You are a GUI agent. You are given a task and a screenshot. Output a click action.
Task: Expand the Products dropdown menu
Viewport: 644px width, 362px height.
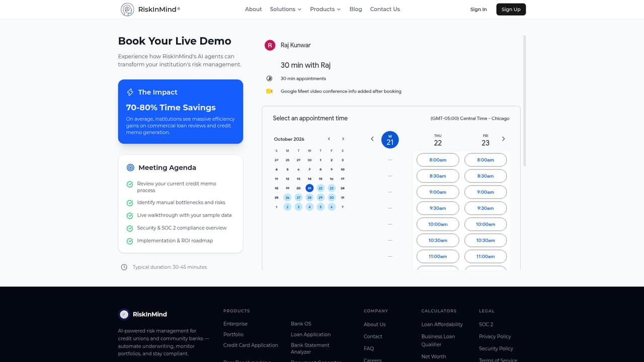coord(326,9)
